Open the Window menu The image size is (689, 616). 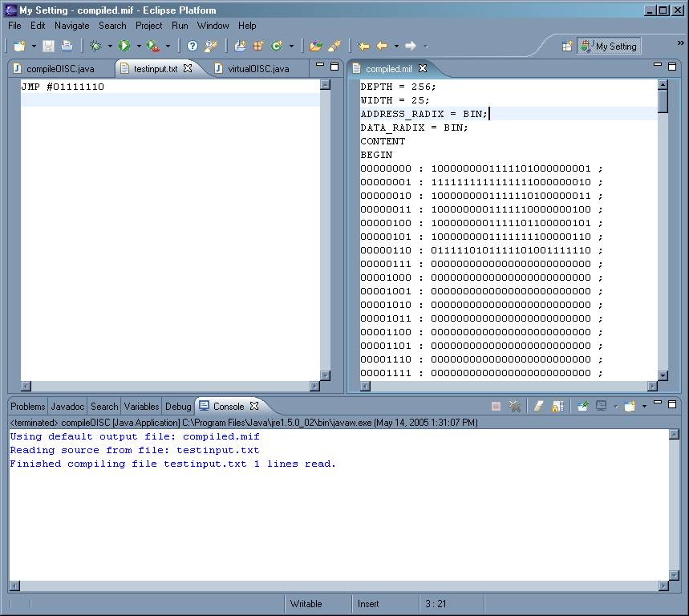point(213,26)
